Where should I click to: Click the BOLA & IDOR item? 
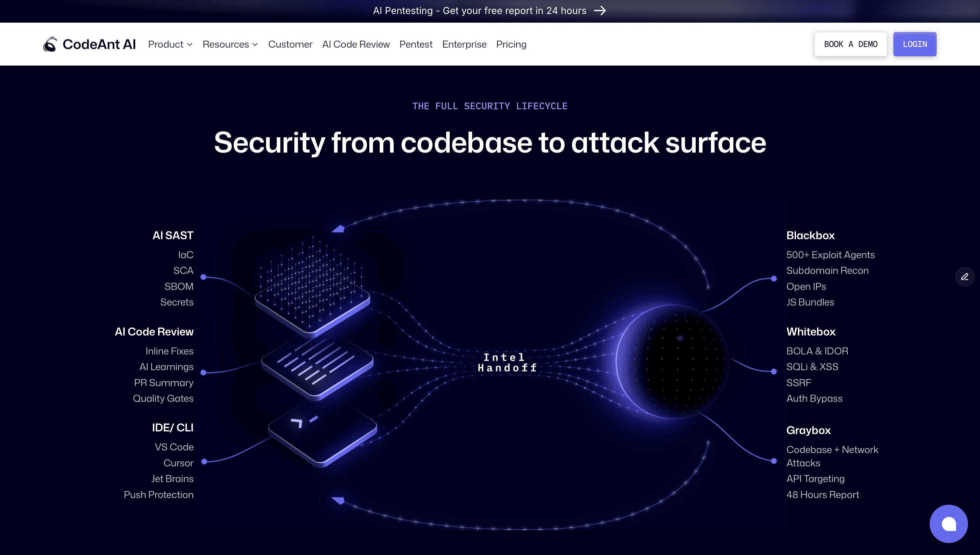pyautogui.click(x=817, y=351)
